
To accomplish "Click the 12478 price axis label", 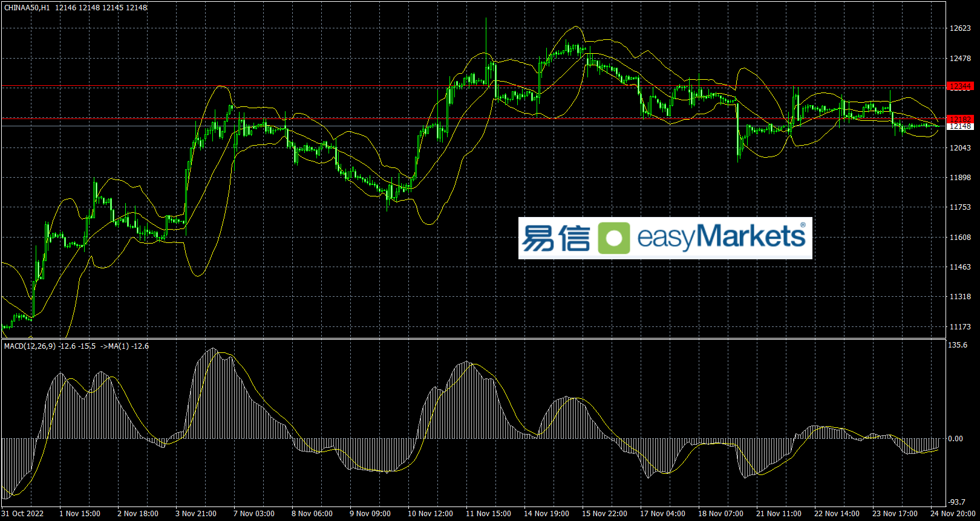I will coord(960,59).
